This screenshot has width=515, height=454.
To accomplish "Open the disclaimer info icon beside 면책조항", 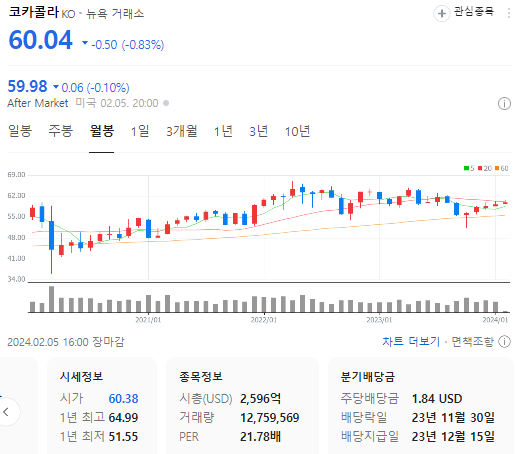I will (504, 342).
